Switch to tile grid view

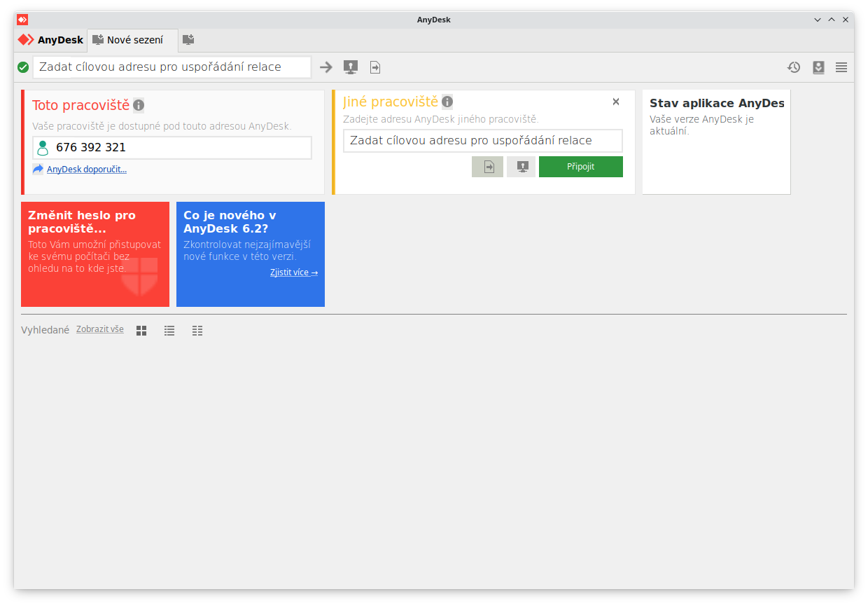pos(141,331)
